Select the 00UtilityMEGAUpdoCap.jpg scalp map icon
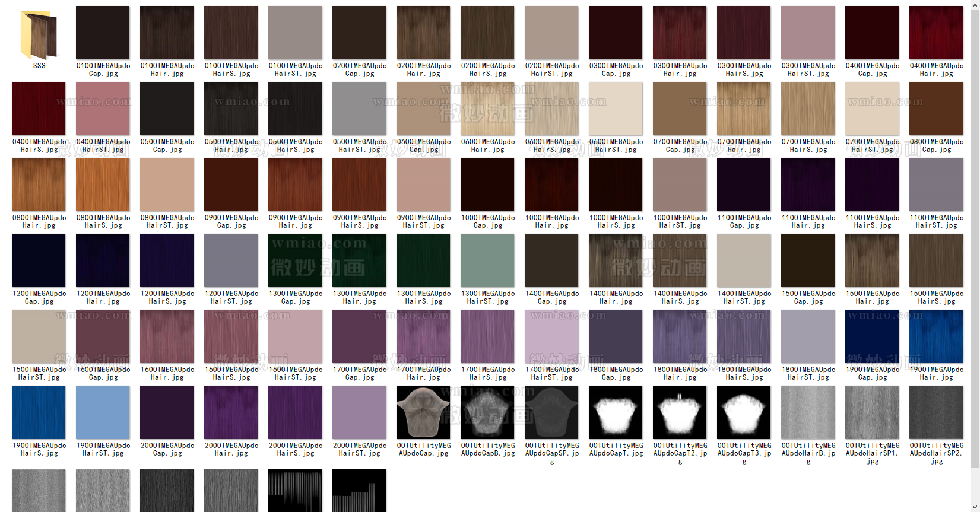980x512 pixels. [x=423, y=413]
